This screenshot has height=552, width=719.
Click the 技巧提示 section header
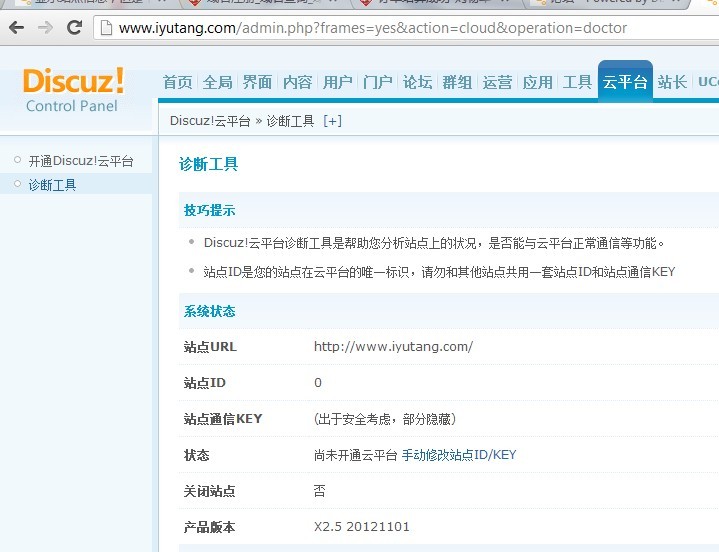click(210, 210)
